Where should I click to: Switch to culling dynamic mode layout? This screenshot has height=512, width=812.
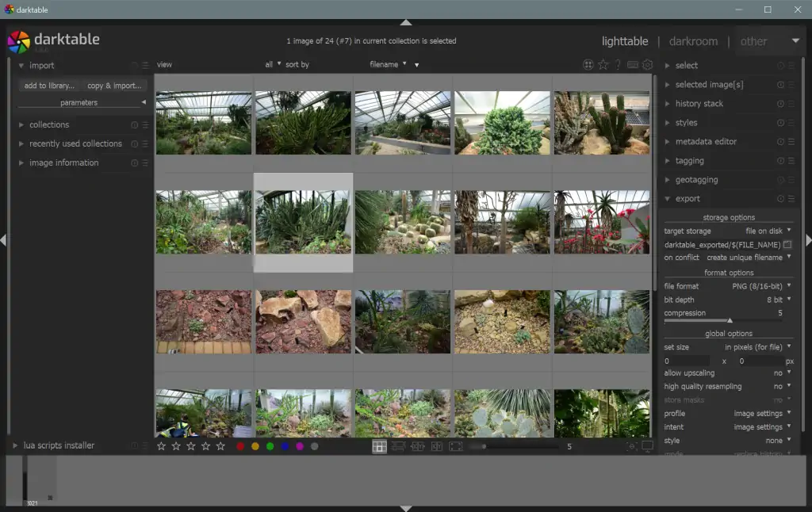pos(437,446)
